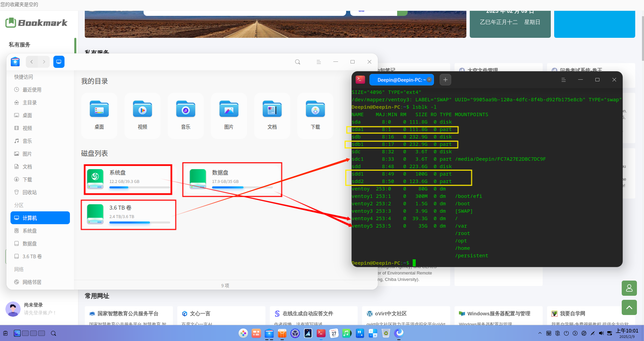The image size is (644, 341).
Task: Click the file manager search icon
Action: [x=298, y=62]
